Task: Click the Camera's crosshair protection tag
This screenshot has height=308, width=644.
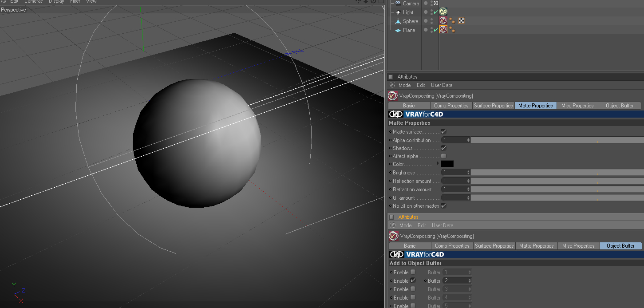Action: tap(436, 3)
